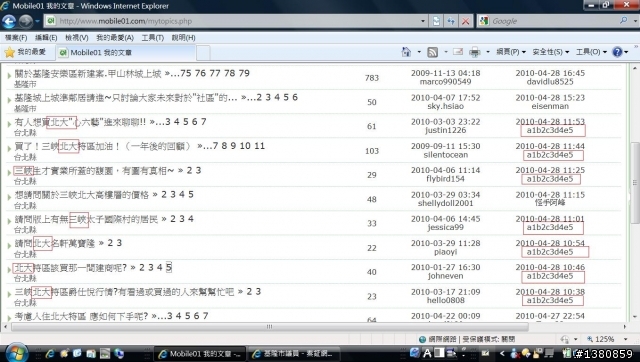Screen dimensions: 640x362
Task: Click the Read Mail icon
Action: (x=458, y=52)
